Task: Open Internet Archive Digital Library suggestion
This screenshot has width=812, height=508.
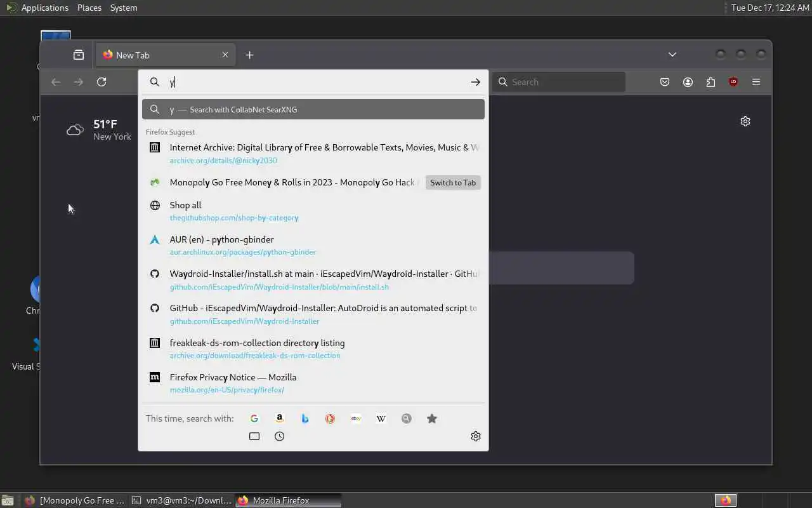Action: coord(313,154)
